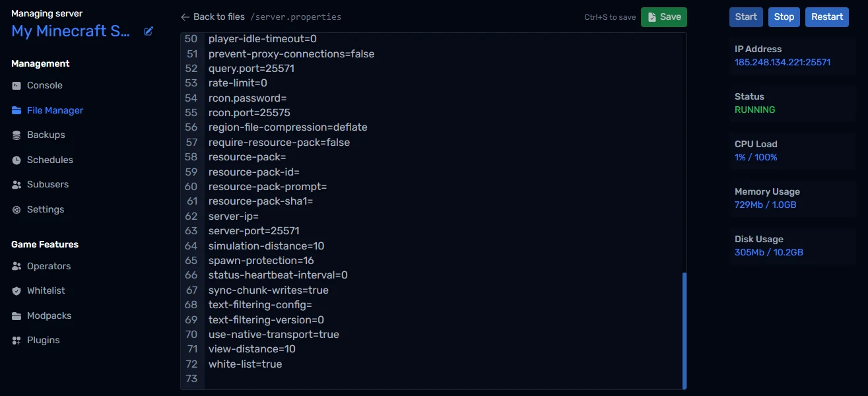Click the Modpacks folder icon
Screen dimensions: 868x396
coord(17,315)
